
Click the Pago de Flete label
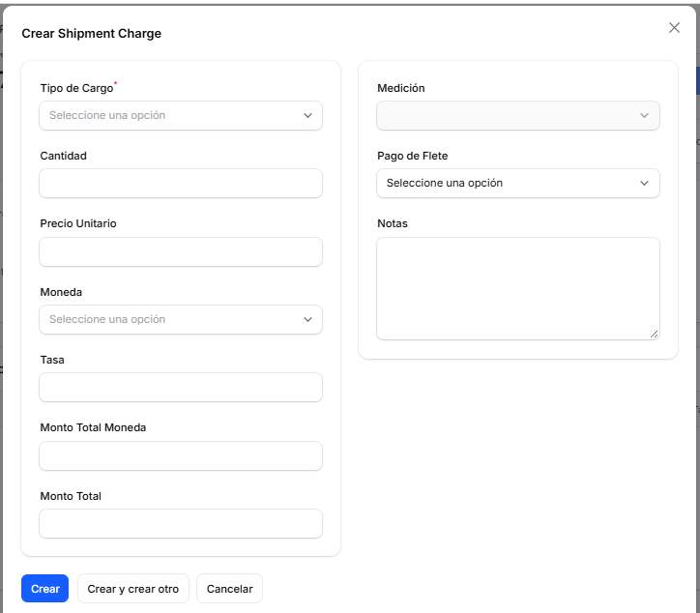coord(413,156)
